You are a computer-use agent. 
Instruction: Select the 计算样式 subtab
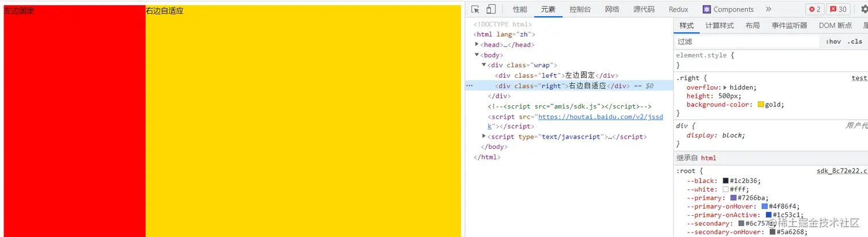719,25
